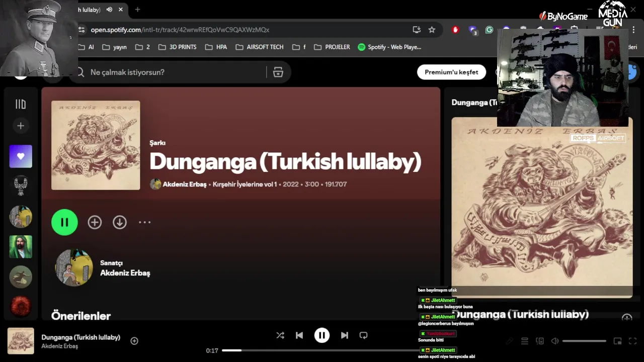Download the Dunganga track with the arrow icon
Viewport: 644px width, 362px height.
(x=120, y=222)
